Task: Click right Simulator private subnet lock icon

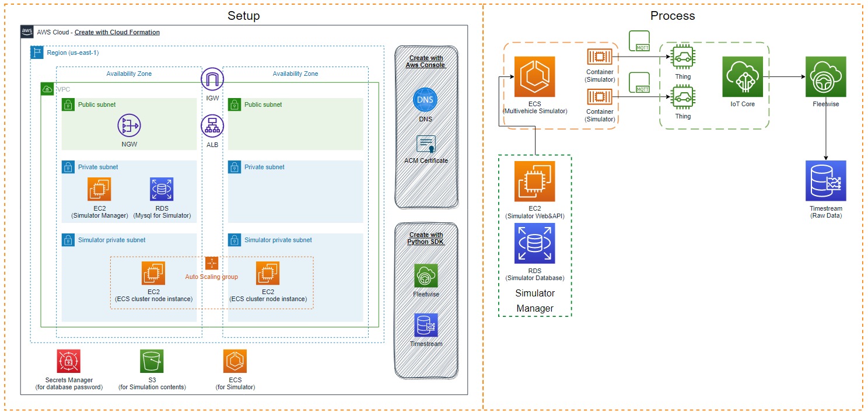Action: tap(235, 240)
